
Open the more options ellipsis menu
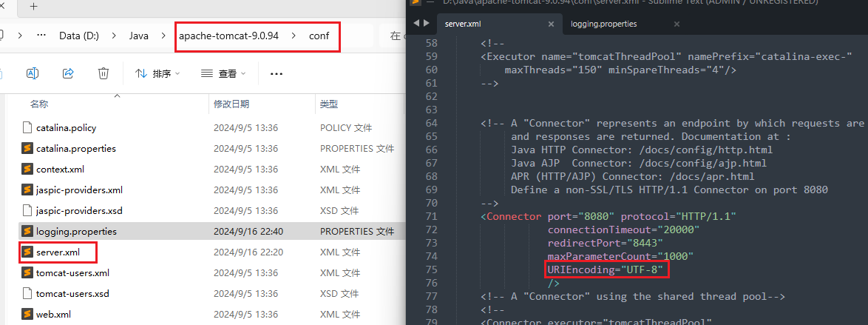(277, 74)
